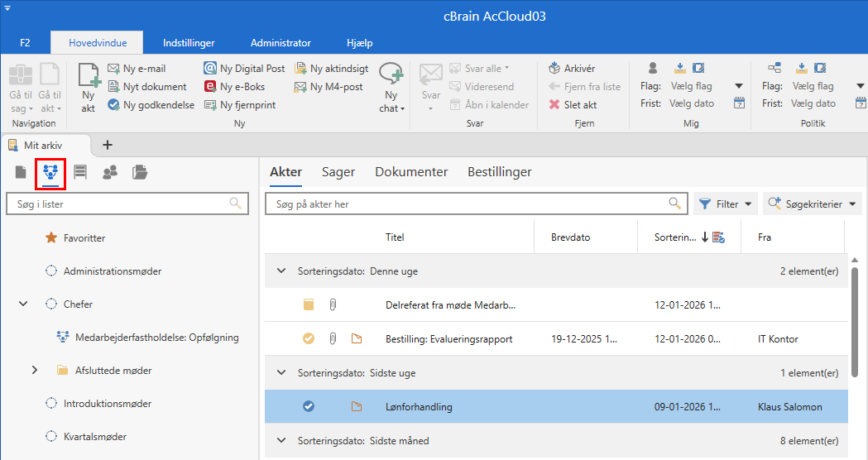Click Arkivér in the Fjern group

[572, 69]
